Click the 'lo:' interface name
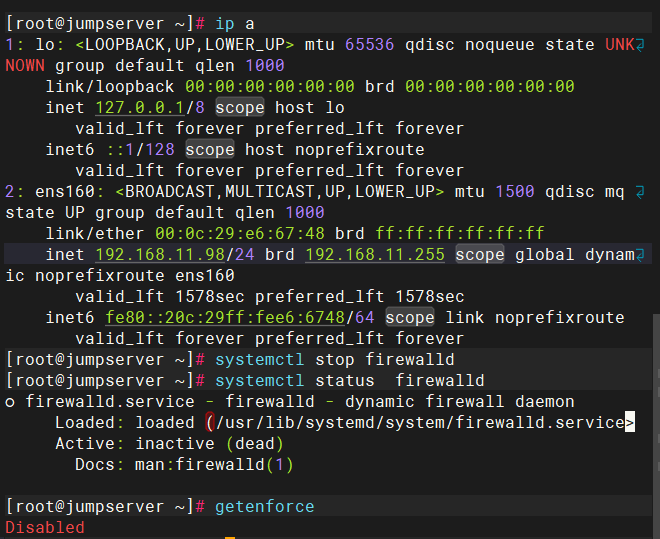660x539 pixels. 50,45
